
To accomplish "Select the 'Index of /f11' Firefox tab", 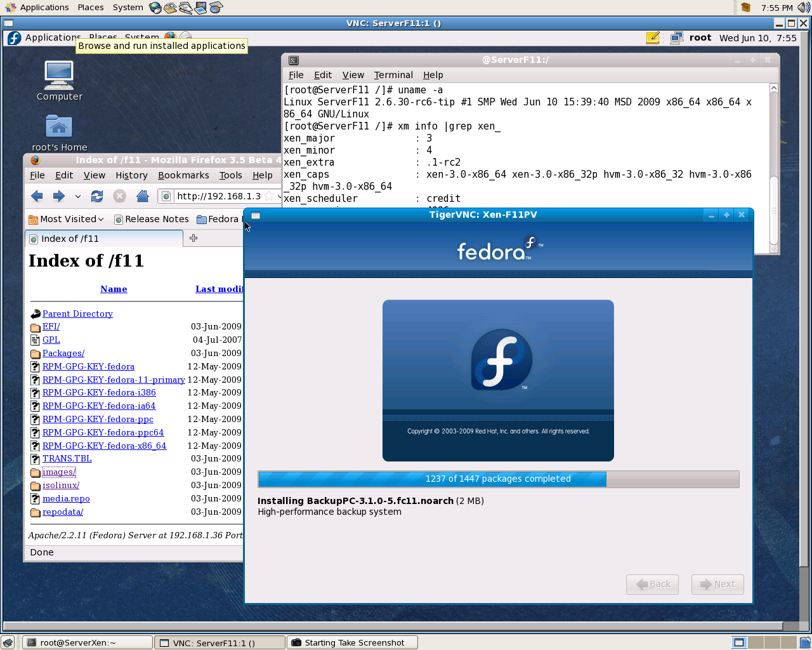I will pos(104,239).
